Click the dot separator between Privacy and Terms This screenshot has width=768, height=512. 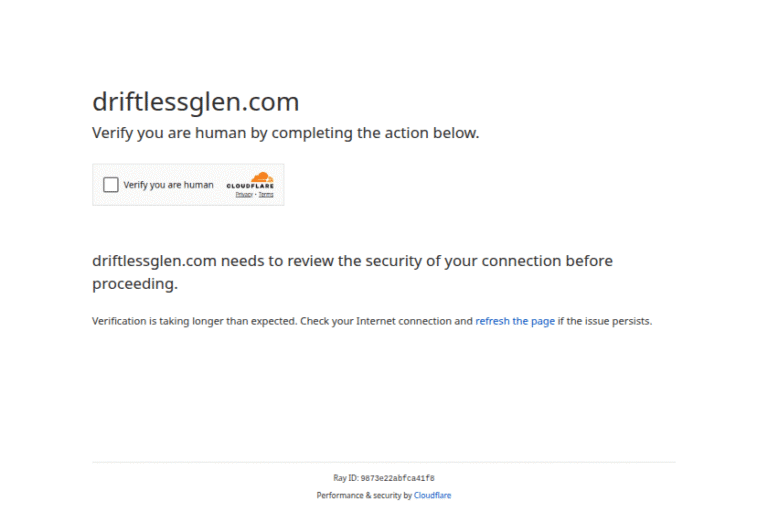(x=255, y=194)
